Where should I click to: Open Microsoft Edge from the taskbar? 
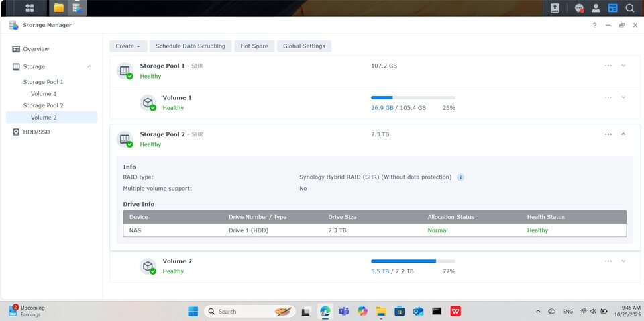(x=325, y=312)
